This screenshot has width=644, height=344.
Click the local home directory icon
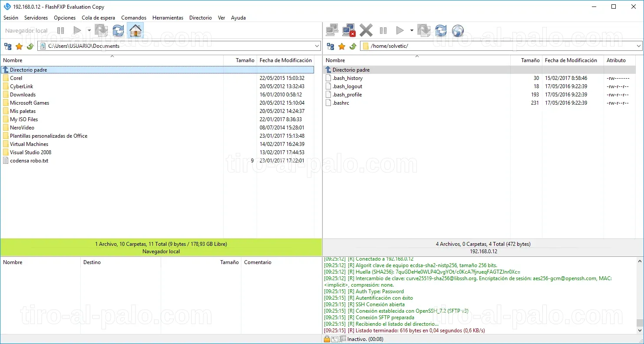point(135,30)
